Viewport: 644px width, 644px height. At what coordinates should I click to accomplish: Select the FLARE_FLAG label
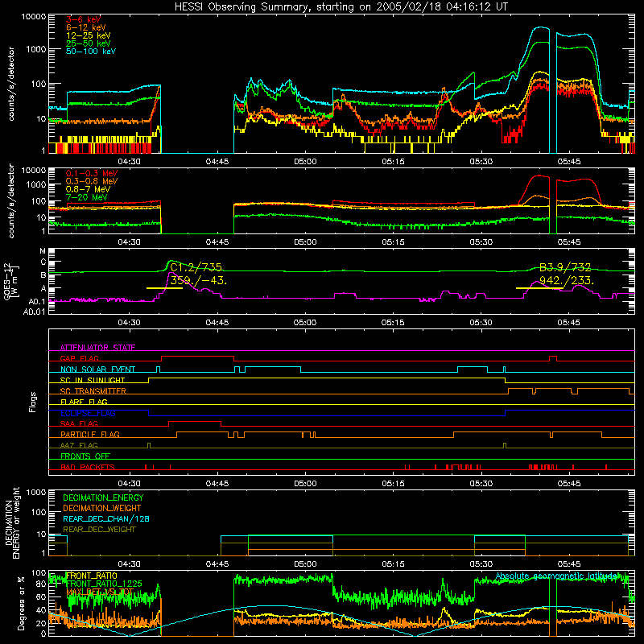pos(84,402)
